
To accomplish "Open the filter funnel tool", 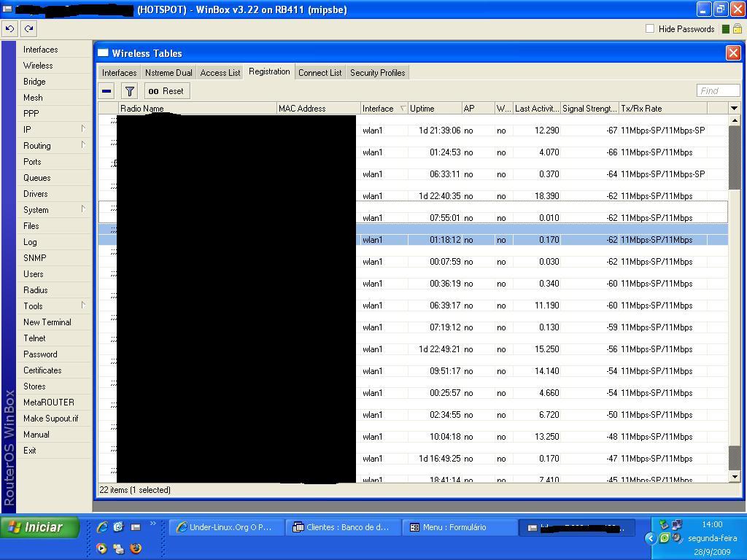I will 129,91.
